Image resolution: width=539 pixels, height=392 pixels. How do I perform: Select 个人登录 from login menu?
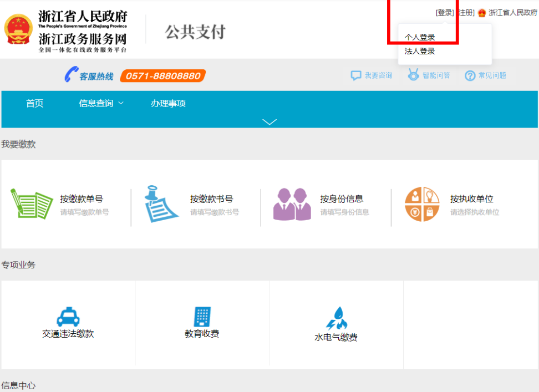(x=420, y=37)
